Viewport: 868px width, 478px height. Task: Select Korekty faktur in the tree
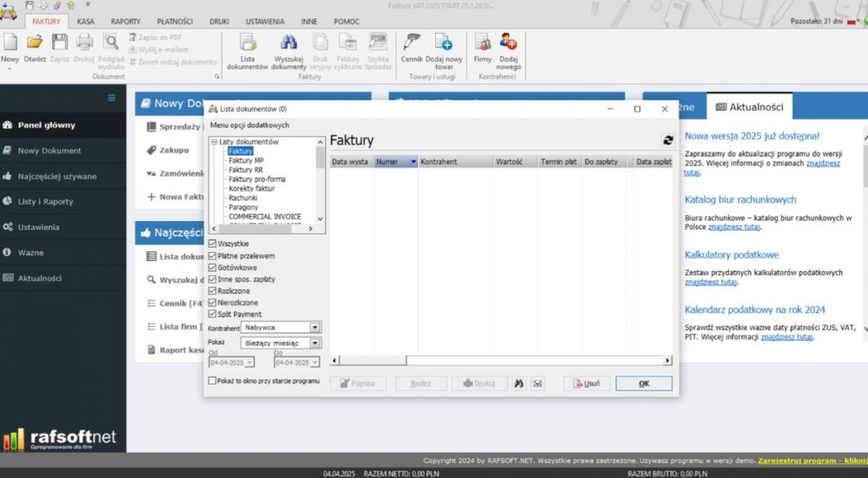click(x=252, y=188)
